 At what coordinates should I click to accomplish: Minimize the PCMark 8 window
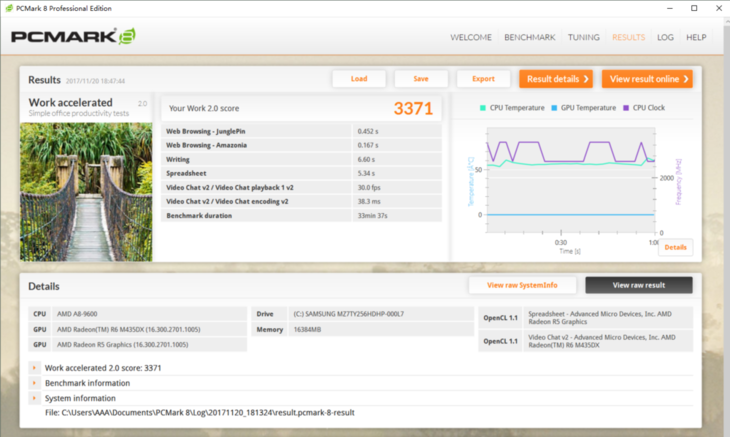tap(664, 8)
